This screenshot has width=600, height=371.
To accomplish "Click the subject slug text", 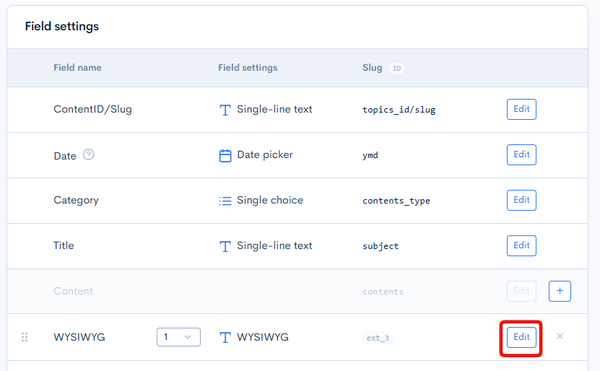I will [x=380, y=246].
